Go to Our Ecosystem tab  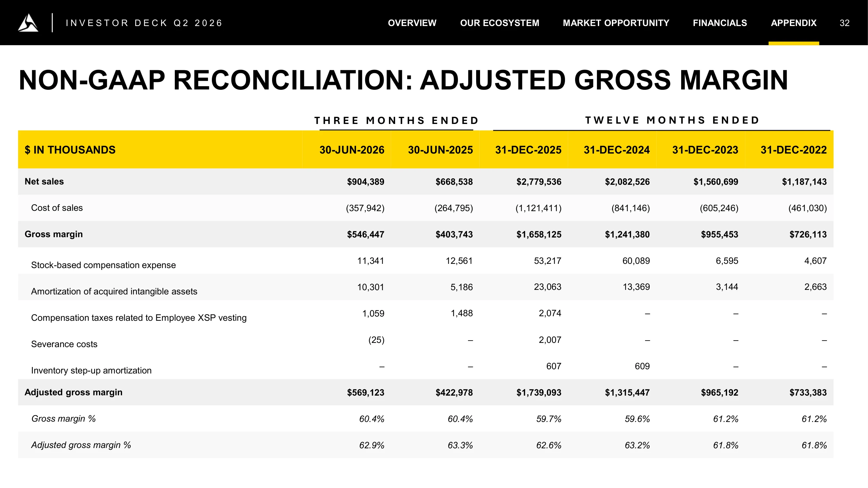tap(499, 23)
